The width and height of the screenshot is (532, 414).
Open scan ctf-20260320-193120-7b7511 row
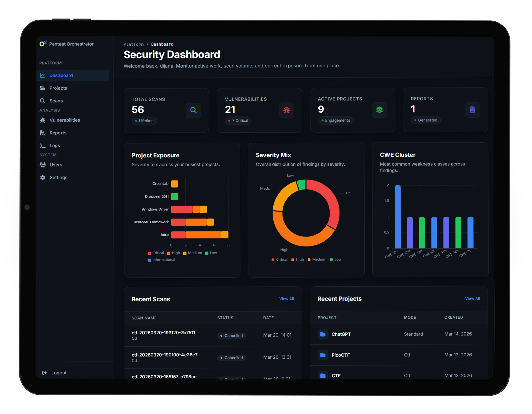click(x=163, y=333)
